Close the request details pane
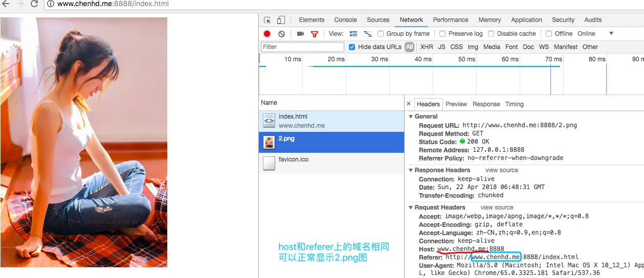Image resolution: width=644 pixels, height=278 pixels. click(x=409, y=104)
